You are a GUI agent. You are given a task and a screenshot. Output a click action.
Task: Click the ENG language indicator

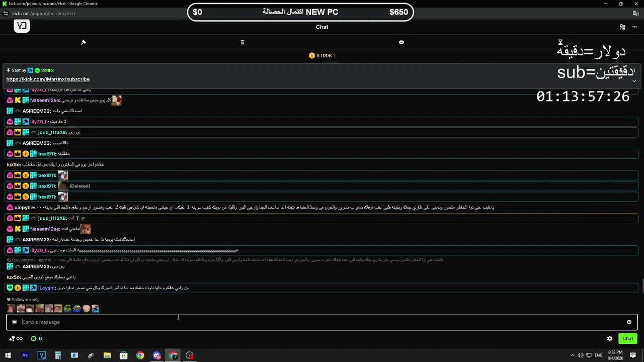coord(598,355)
